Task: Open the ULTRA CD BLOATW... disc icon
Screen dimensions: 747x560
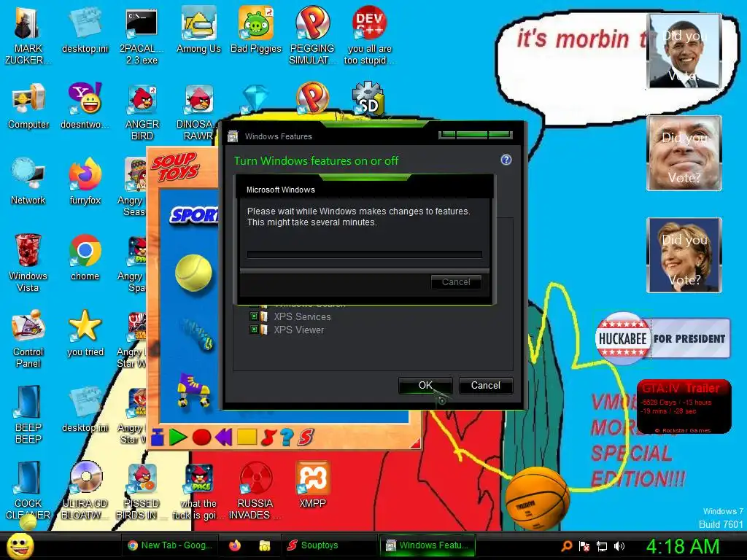Action: point(85,491)
